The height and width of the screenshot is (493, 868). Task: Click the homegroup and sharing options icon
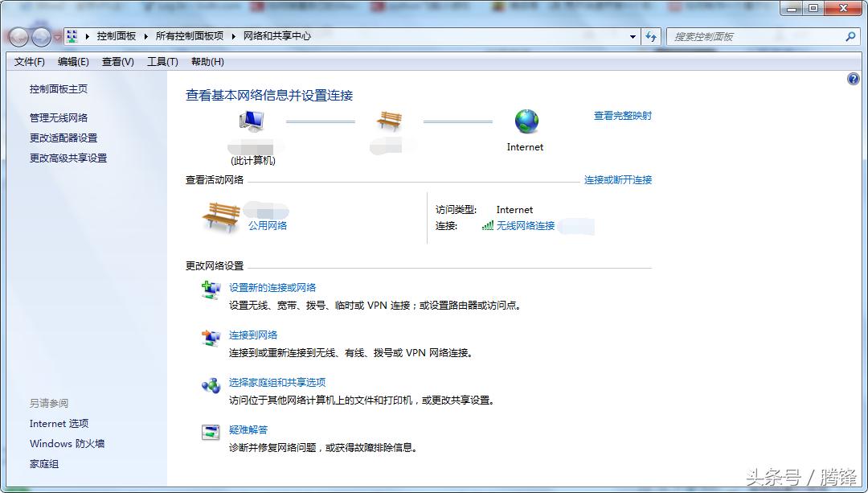211,387
